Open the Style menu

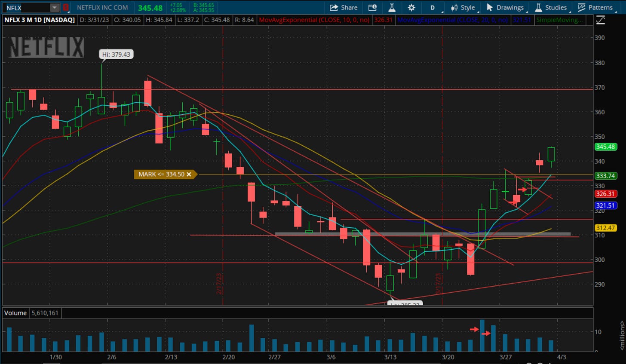pos(463,8)
